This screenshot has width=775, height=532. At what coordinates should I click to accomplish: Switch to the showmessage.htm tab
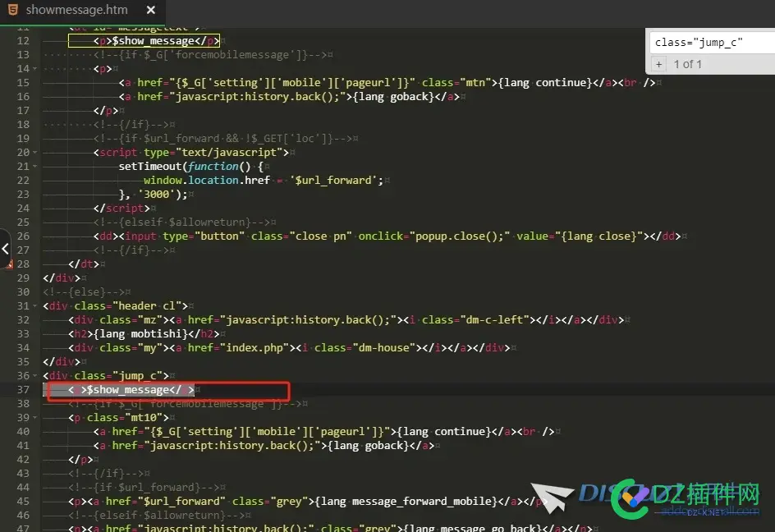(76, 11)
